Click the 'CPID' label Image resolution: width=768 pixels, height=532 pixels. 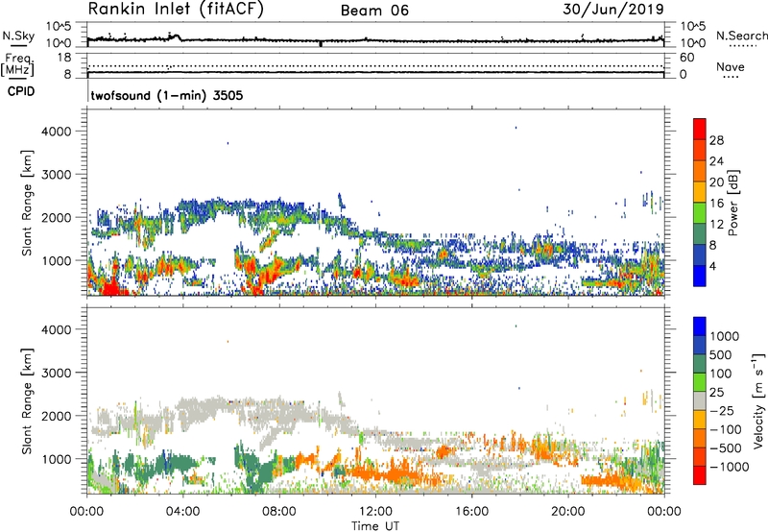pos(21,91)
